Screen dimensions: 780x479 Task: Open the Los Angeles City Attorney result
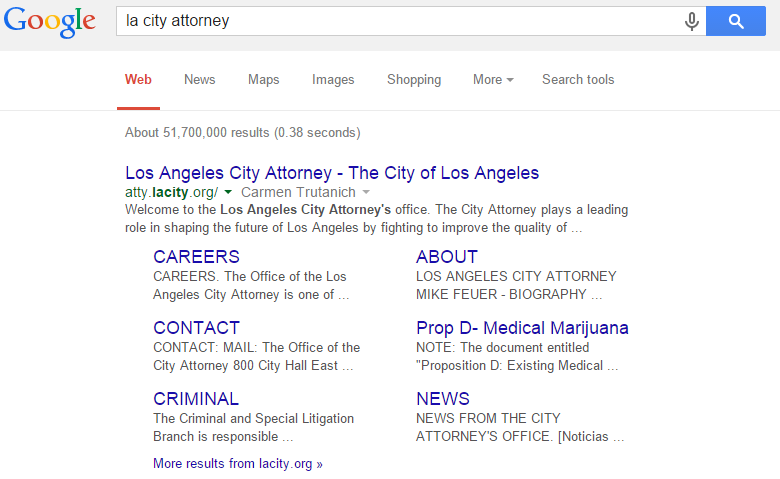[332, 173]
